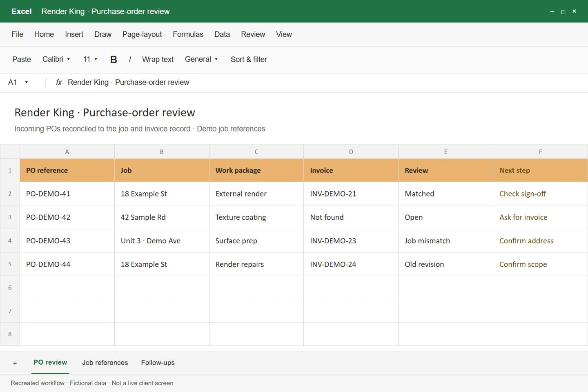Select the INV-DEMO-24 cell
This screenshot has height=392, width=588.
coord(351,264)
